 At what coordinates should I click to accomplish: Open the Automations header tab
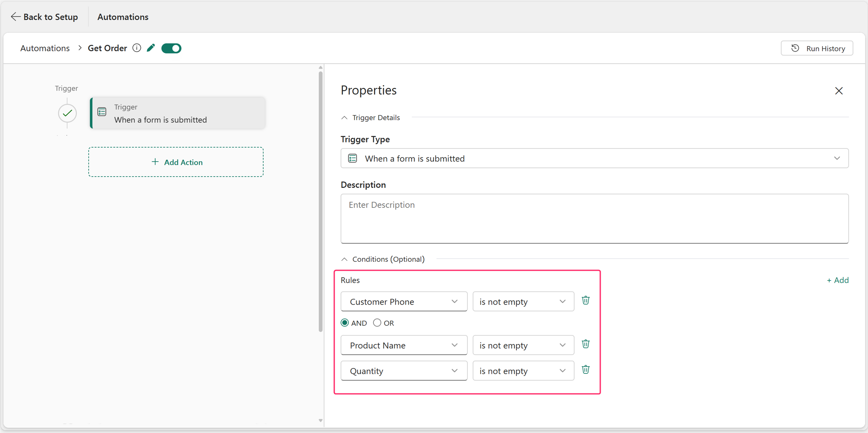coord(123,17)
